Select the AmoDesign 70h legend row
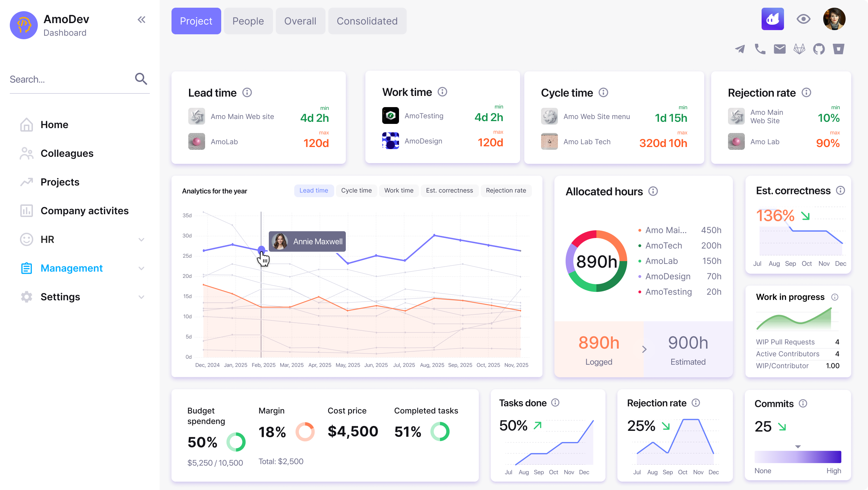 [x=680, y=276]
